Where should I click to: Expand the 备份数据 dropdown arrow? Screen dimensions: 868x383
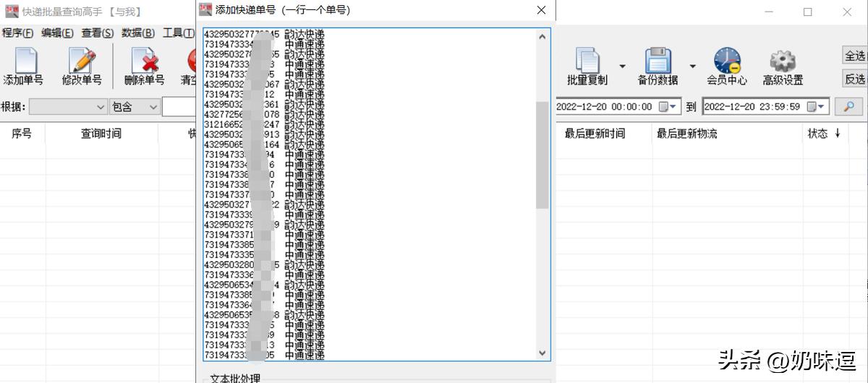pyautogui.click(x=692, y=66)
